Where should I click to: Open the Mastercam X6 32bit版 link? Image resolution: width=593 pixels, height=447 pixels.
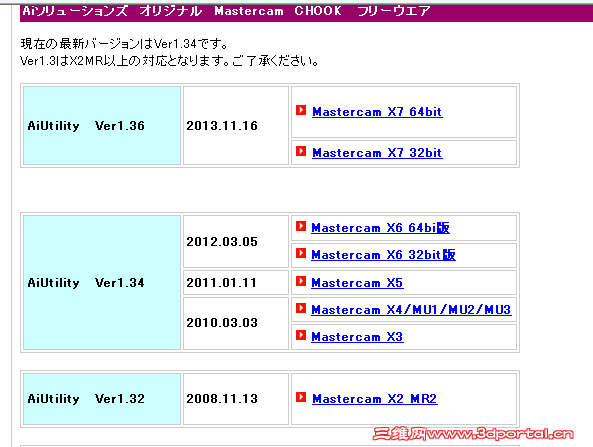pos(383,255)
